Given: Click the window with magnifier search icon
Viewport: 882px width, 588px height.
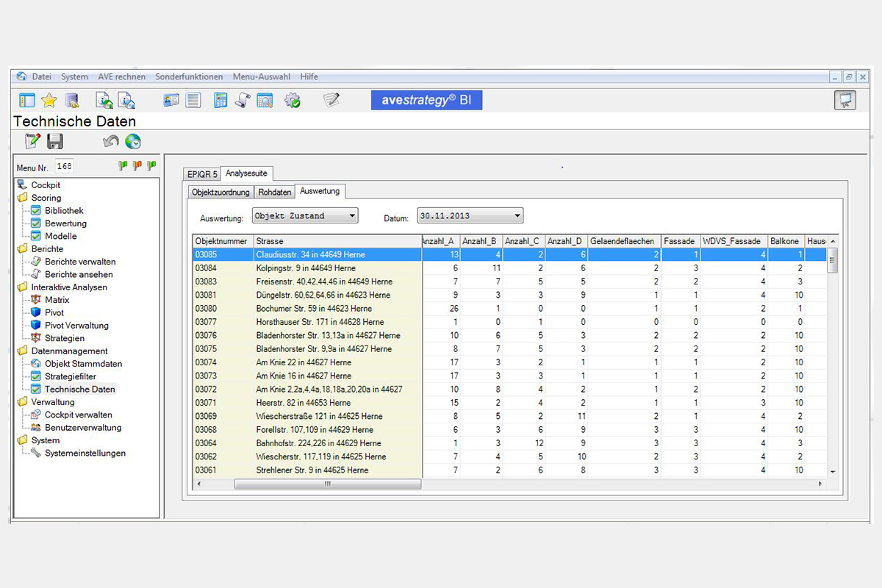Looking at the screenshot, I should (x=265, y=101).
